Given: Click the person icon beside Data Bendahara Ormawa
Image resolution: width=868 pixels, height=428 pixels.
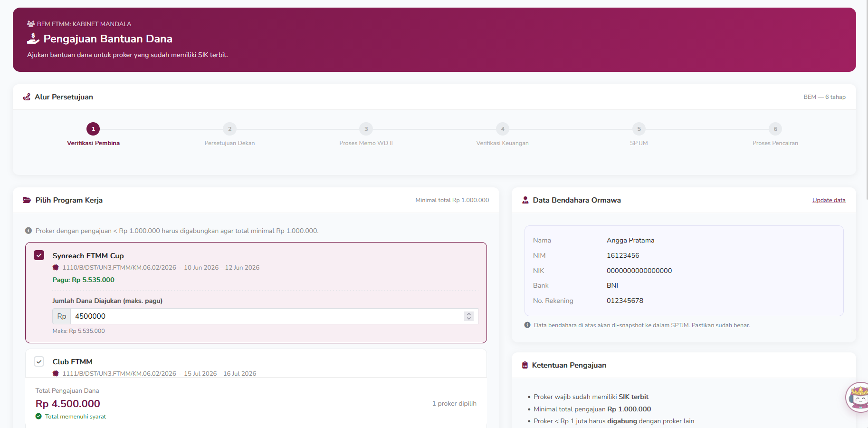Looking at the screenshot, I should (525, 200).
